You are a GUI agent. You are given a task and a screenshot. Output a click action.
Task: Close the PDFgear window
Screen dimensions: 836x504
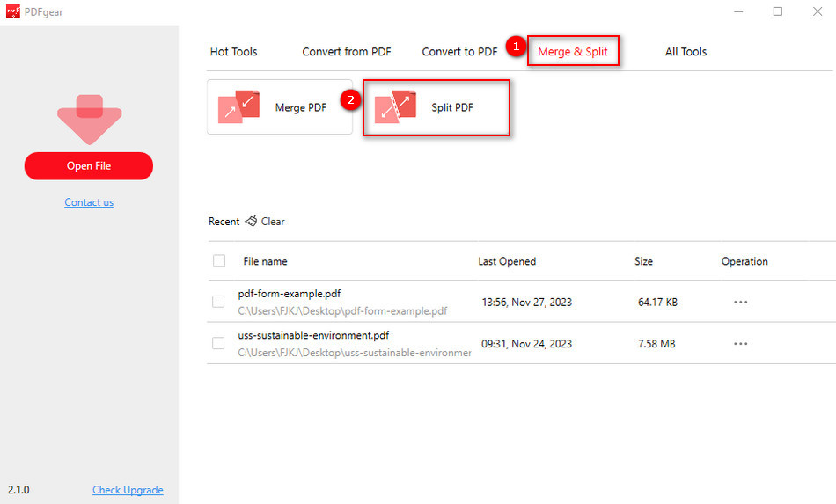(x=818, y=11)
